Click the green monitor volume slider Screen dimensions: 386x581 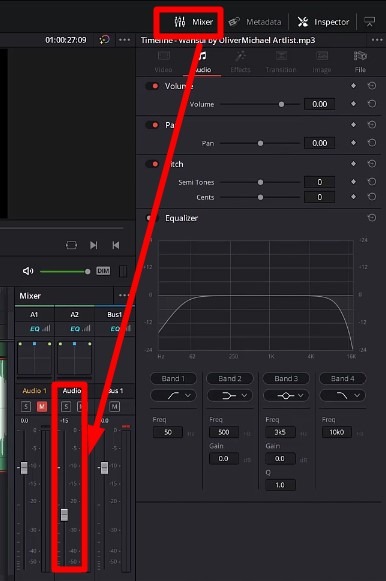65,272
